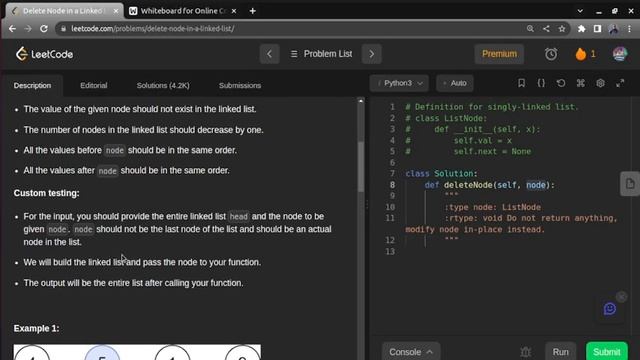Go to the next problem arrow
This screenshot has width=640, height=360.
[x=371, y=54]
